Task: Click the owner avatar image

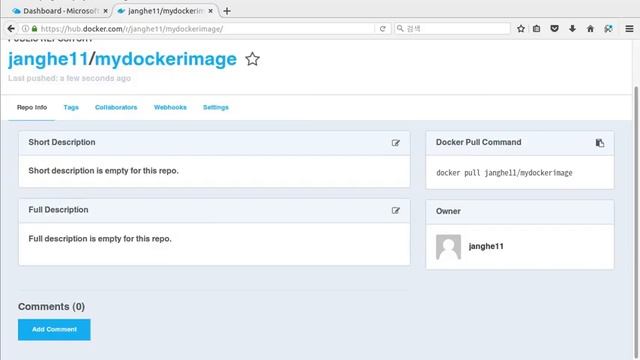Action: pyautogui.click(x=448, y=247)
